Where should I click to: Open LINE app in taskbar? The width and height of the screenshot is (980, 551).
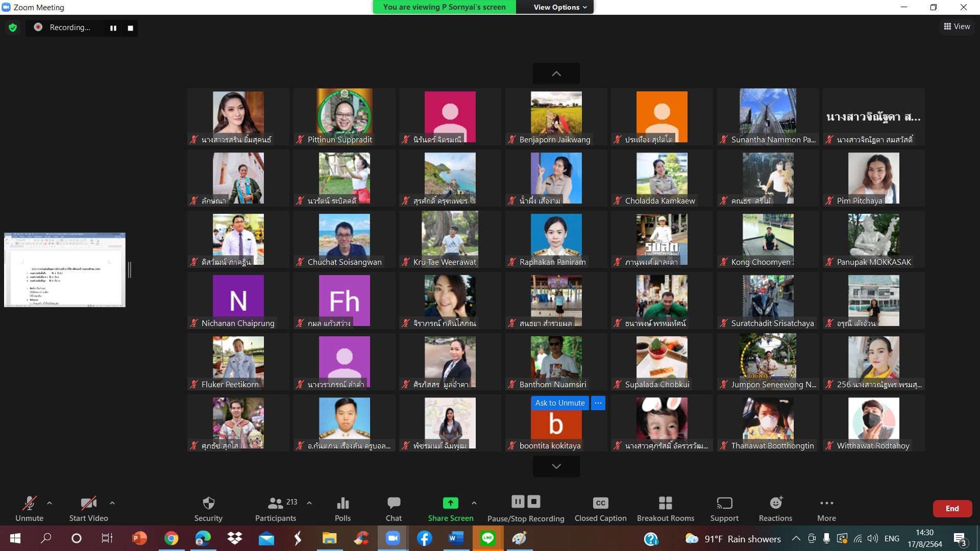pos(487,538)
